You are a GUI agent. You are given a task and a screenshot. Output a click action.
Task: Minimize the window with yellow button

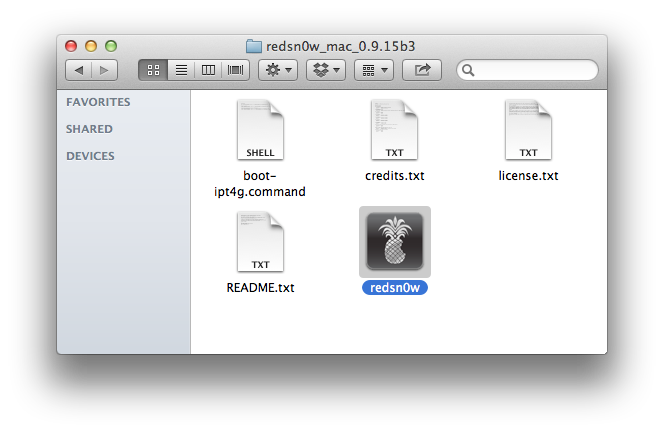pyautogui.click(x=91, y=46)
